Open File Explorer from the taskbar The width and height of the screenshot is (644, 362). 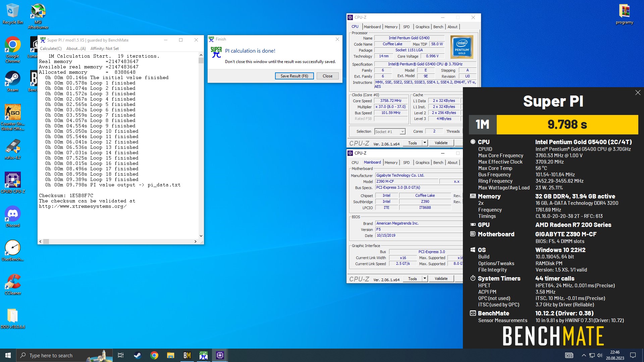(x=170, y=355)
